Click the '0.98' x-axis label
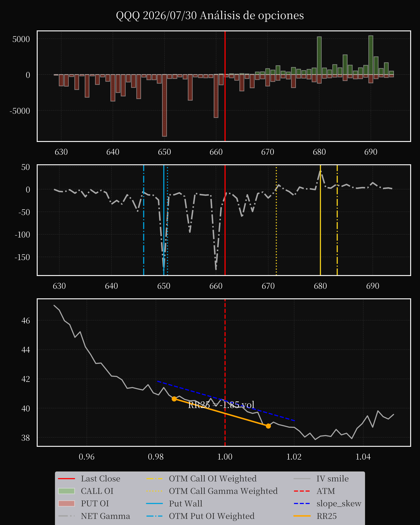Screen dimensions: 420x525 [156, 457]
